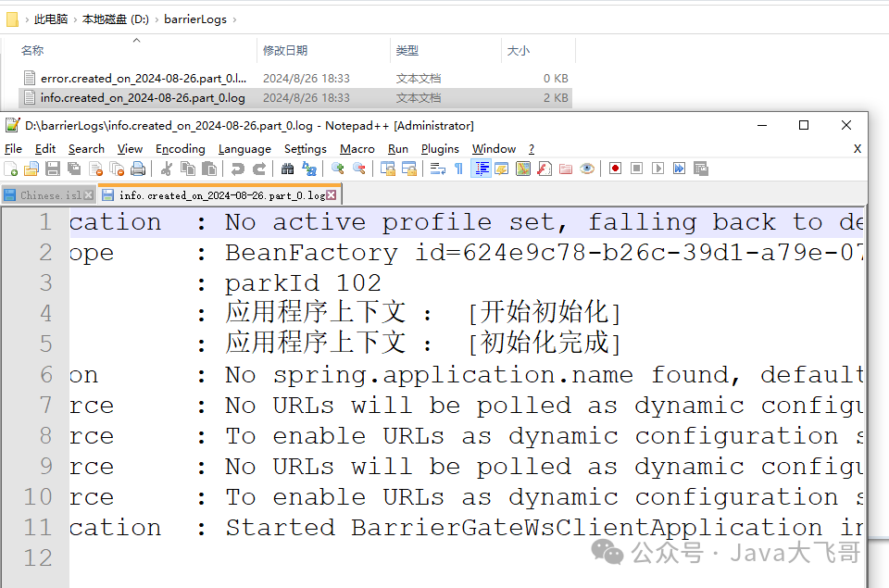This screenshot has width=889, height=588.
Task: Open Find with binoculars icon
Action: [x=287, y=169]
